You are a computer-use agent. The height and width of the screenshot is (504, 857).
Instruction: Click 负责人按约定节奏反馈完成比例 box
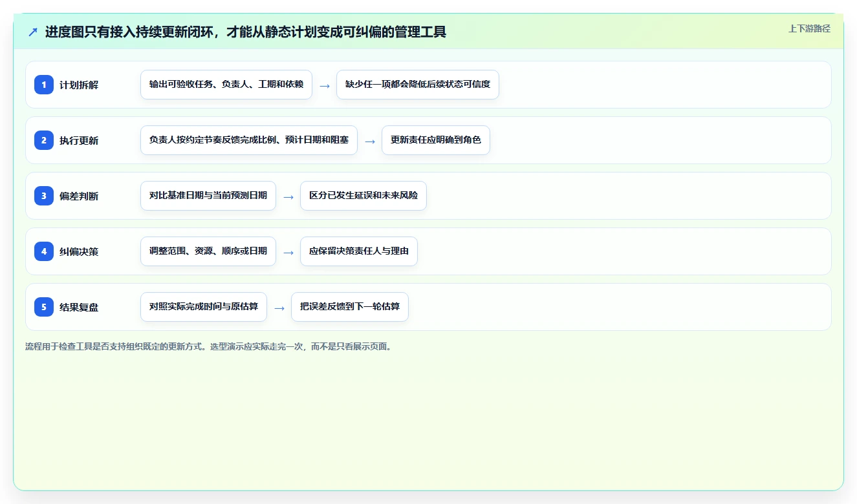[x=249, y=140]
